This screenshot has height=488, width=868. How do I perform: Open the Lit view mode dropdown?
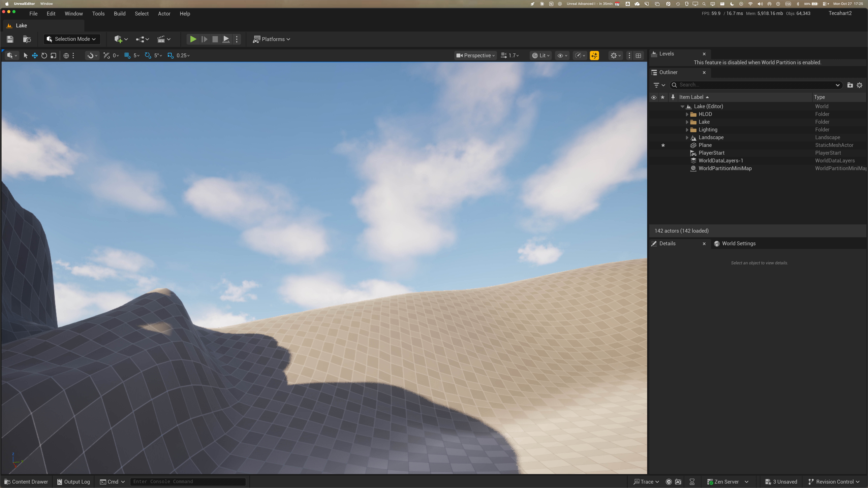541,56
